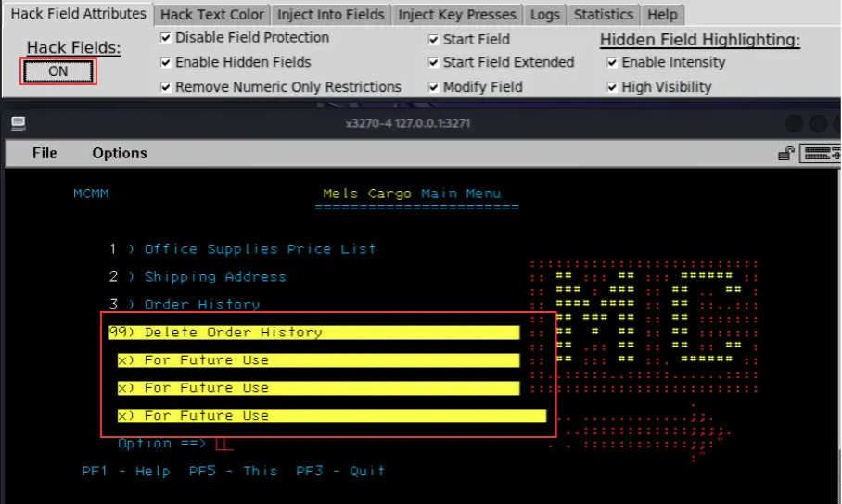Turn off High Visibility checkbox
The image size is (842, 504).
pos(612,87)
